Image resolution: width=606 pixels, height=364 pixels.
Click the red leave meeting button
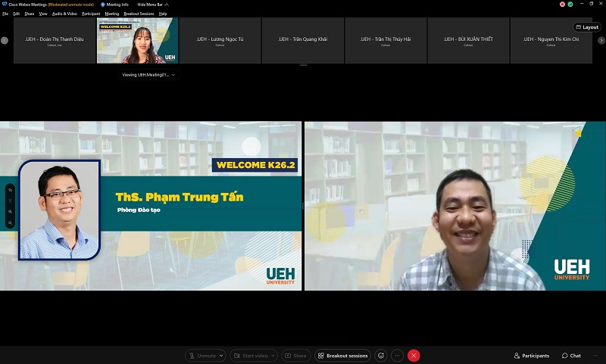tap(414, 356)
